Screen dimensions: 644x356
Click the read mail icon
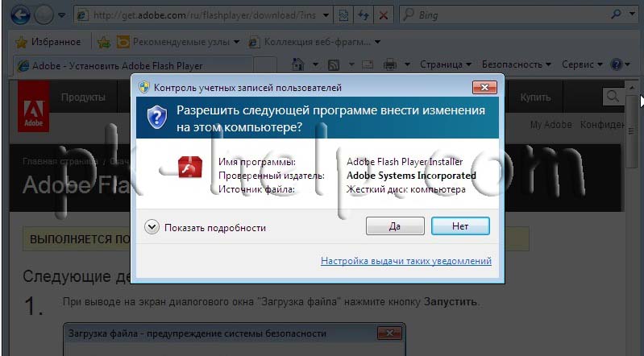pyautogui.click(x=368, y=64)
